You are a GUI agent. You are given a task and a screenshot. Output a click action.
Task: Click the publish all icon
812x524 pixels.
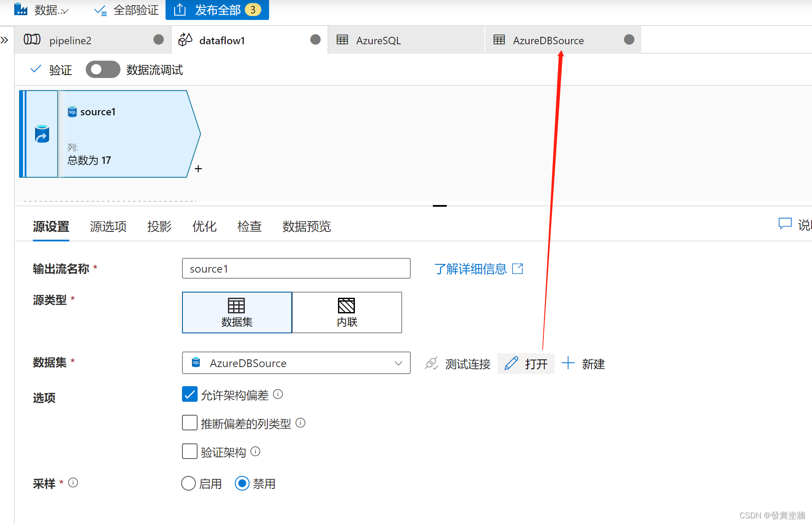(179, 10)
